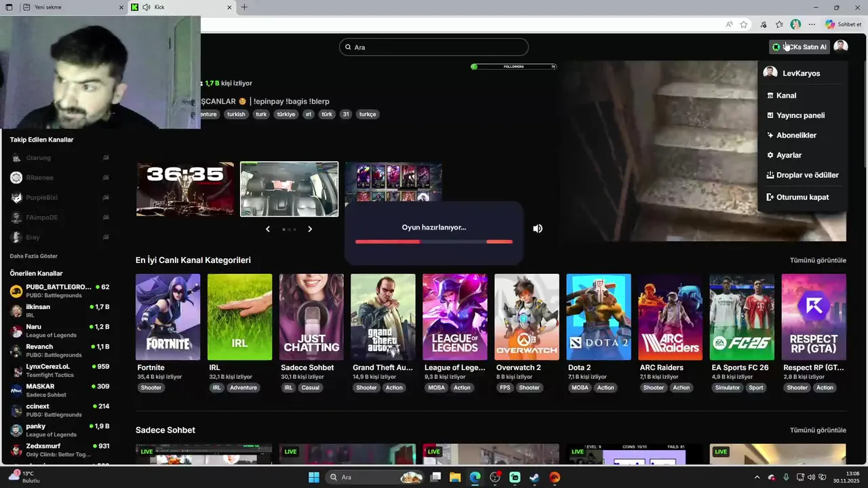Click the turkish tag on featured stream

tap(236, 115)
